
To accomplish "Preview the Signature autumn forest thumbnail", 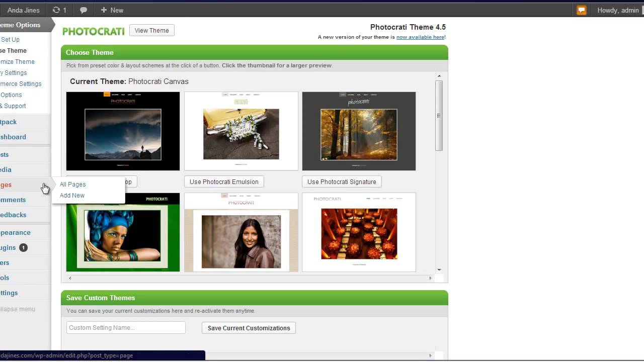I will tap(359, 131).
